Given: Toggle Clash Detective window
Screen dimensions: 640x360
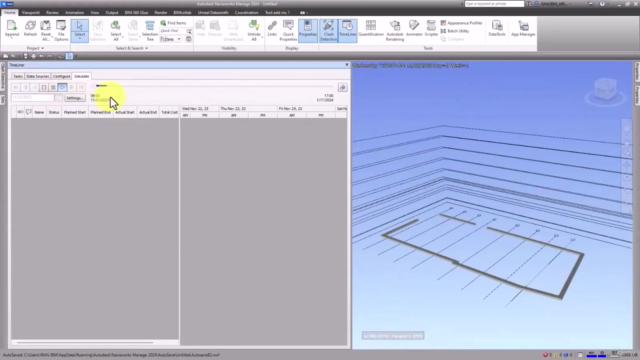Looking at the screenshot, I should [329, 30].
